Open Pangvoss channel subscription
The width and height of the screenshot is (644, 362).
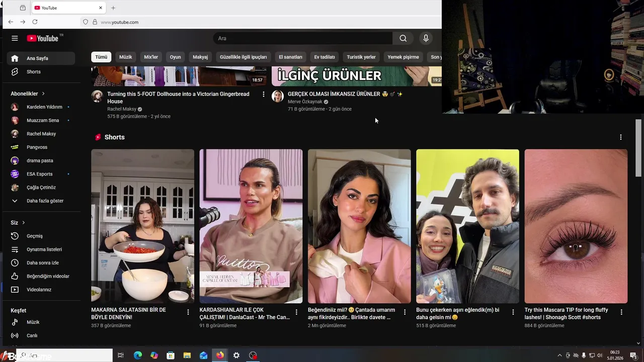[41, 147]
